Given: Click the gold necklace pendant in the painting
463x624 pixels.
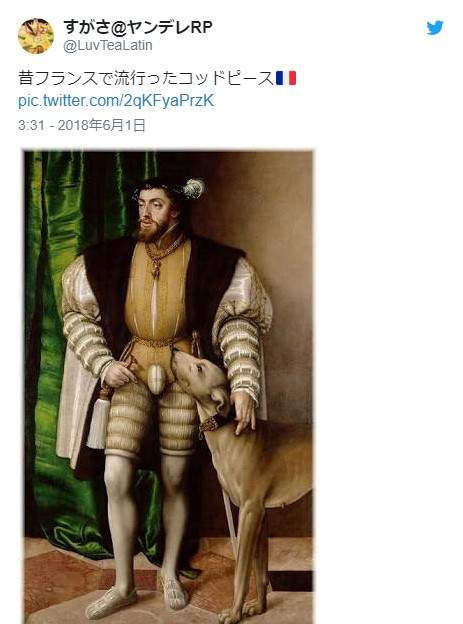Looking at the screenshot, I should 155,269.
